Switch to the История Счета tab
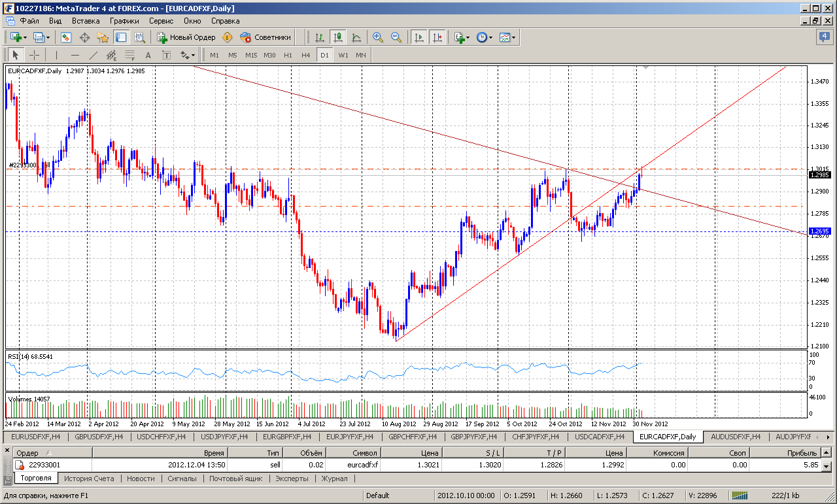 point(89,479)
